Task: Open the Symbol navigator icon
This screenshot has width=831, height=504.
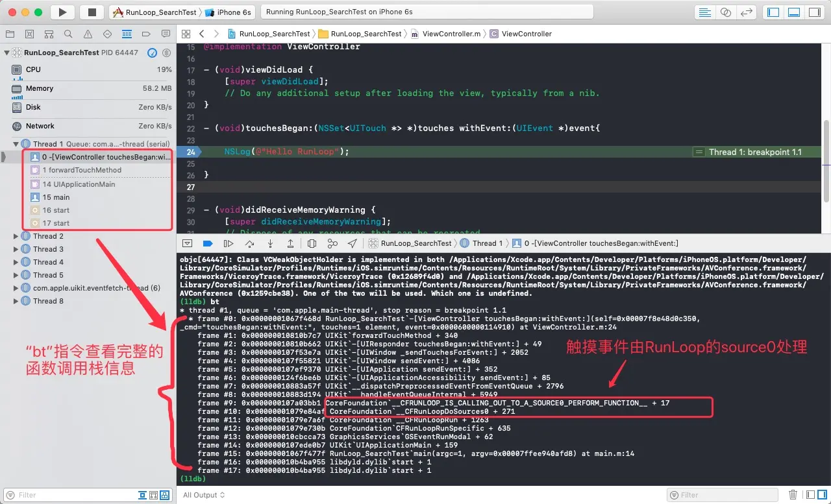Action: point(47,34)
